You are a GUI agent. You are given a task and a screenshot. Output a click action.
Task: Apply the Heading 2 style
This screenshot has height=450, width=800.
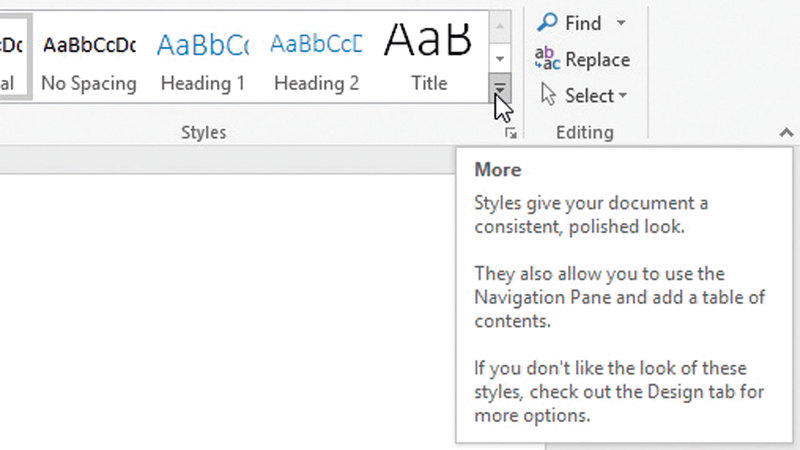[x=316, y=56]
